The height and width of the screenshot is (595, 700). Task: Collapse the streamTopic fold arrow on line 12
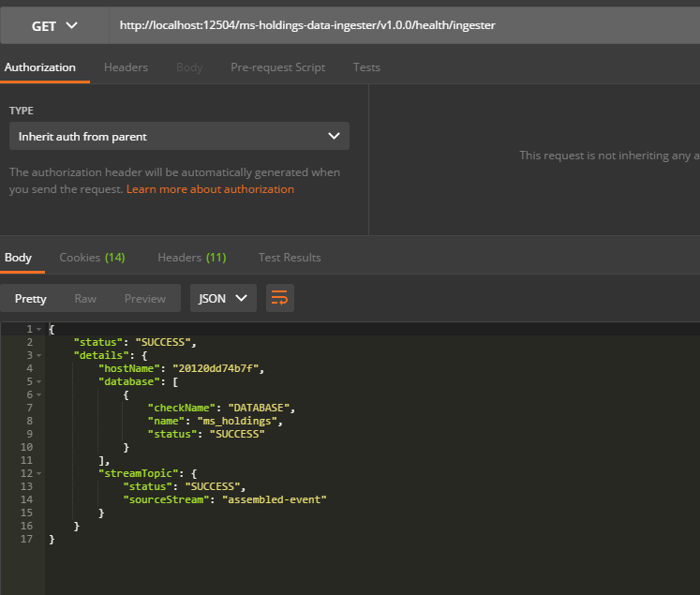(x=38, y=474)
